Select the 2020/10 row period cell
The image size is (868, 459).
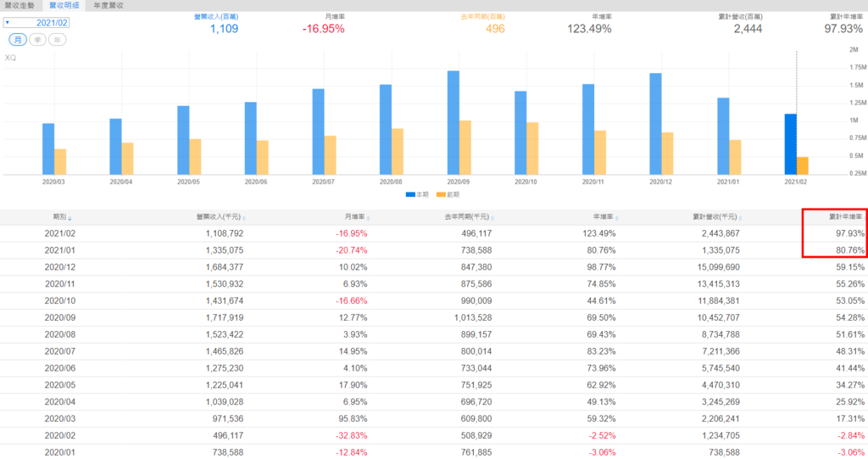tap(60, 300)
